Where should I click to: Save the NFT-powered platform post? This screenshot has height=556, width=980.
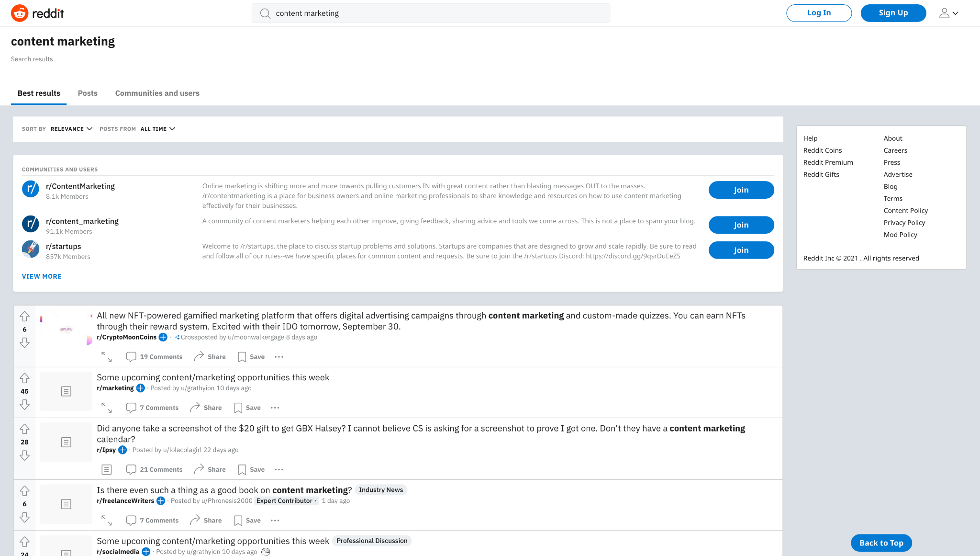pyautogui.click(x=251, y=357)
